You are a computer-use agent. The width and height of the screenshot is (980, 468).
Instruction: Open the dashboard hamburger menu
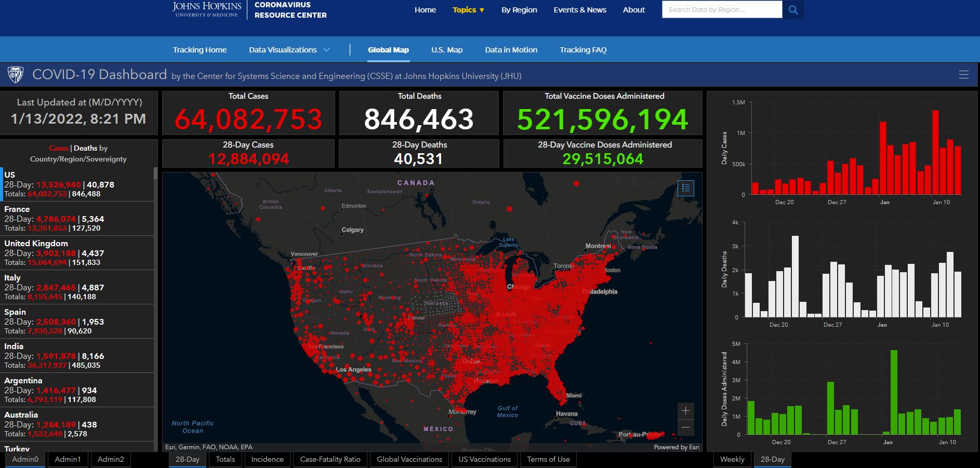(963, 75)
